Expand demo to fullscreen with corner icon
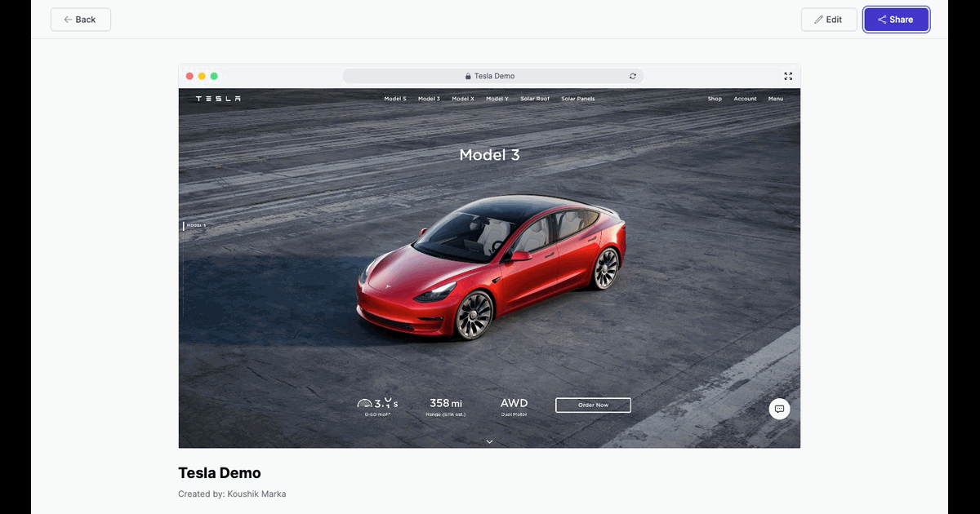This screenshot has width=980, height=514. coord(788,76)
